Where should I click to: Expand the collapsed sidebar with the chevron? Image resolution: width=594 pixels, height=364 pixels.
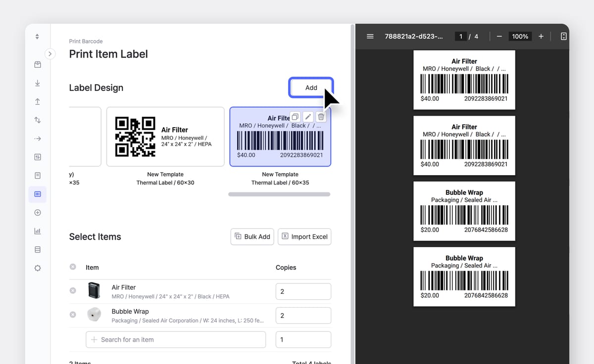[x=50, y=53]
